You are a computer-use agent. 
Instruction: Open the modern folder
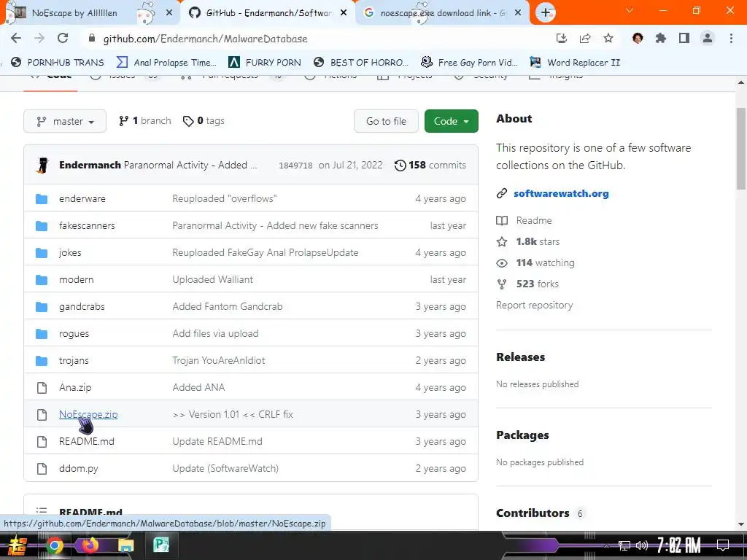tap(76, 279)
